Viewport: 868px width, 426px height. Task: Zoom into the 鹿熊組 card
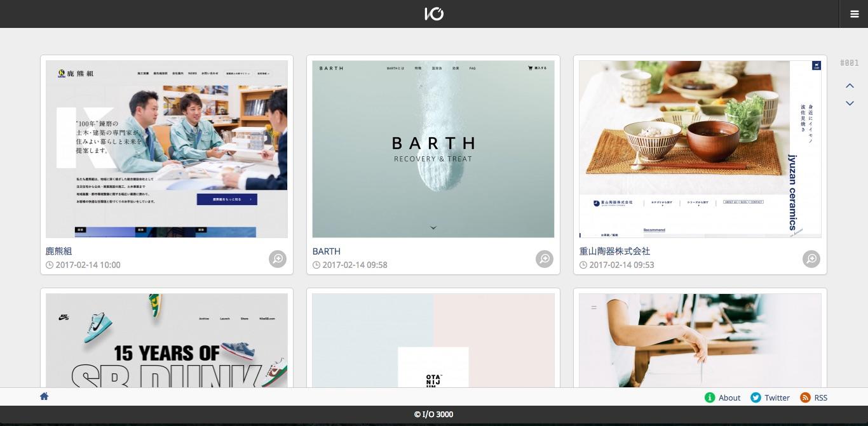point(278,258)
